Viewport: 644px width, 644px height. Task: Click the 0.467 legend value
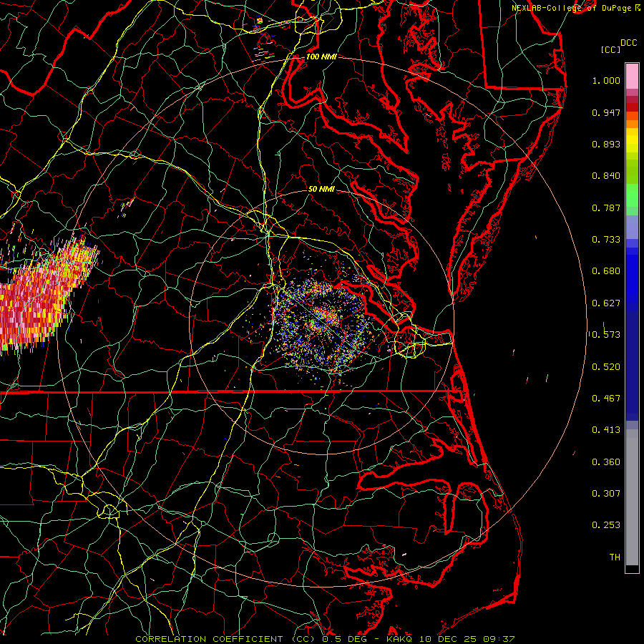(606, 399)
